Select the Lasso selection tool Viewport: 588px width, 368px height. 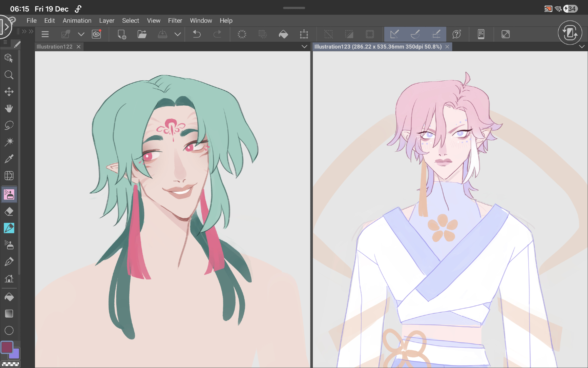[9, 125]
